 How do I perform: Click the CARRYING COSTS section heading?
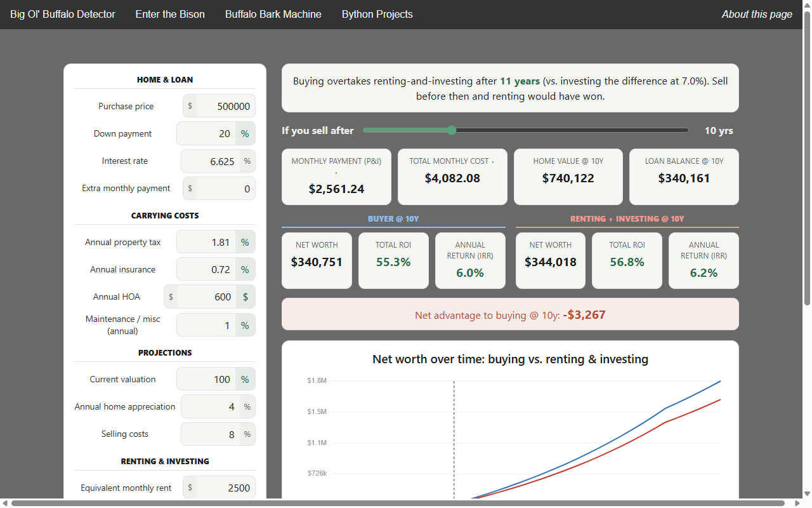click(165, 215)
